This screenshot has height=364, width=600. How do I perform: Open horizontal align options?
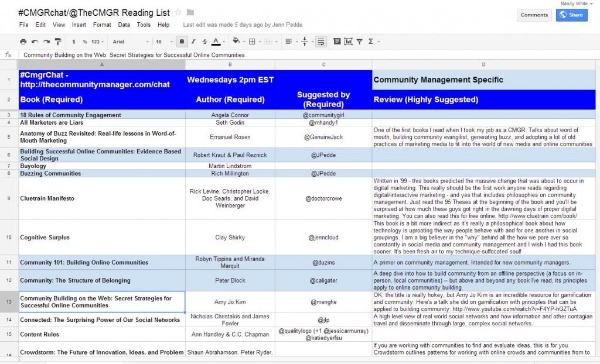point(289,42)
